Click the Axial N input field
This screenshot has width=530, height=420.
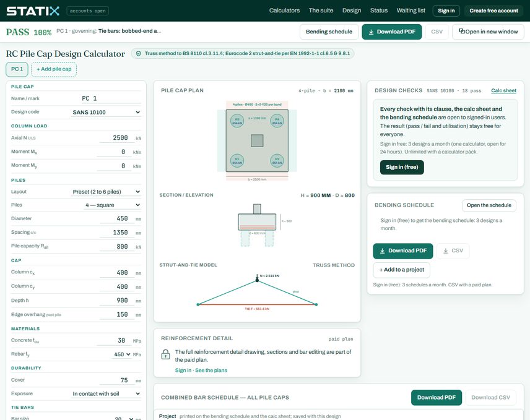115,138
